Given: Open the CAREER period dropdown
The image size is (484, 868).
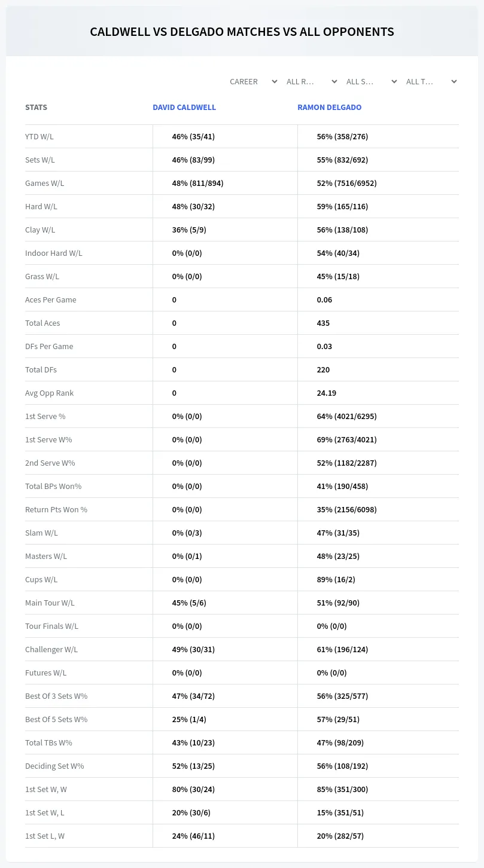Looking at the screenshot, I should (252, 81).
